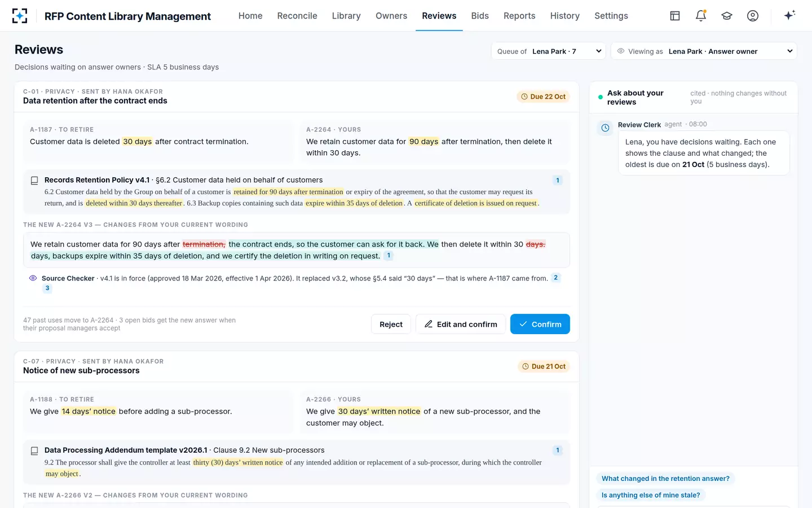Screen dimensions: 812x508
Task: Ask "Is anything else of mine stale?"
Action: click(651, 495)
